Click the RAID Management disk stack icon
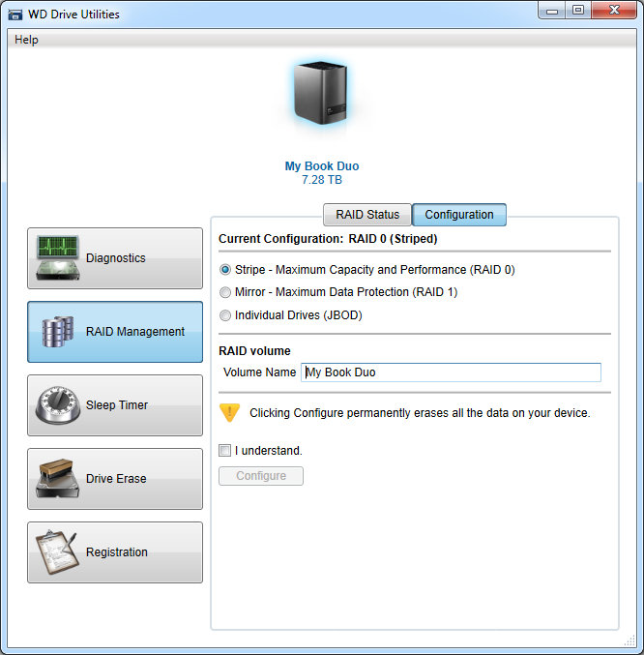 [58, 332]
